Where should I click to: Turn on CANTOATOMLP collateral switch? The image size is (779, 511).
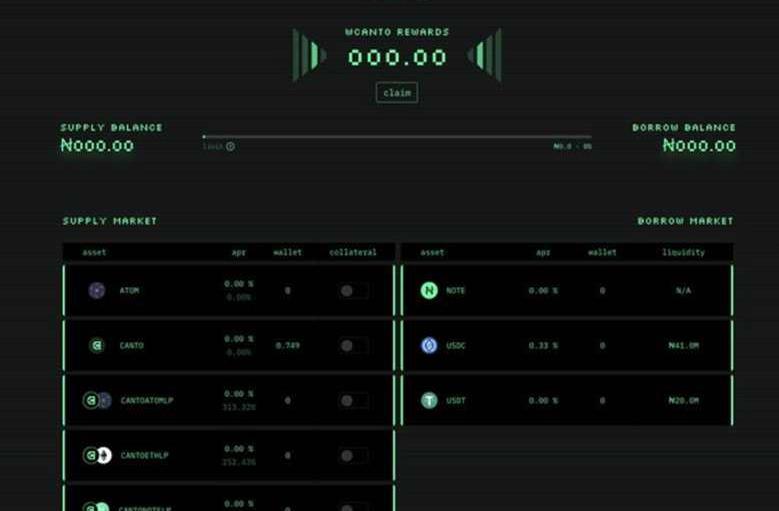[x=350, y=401]
